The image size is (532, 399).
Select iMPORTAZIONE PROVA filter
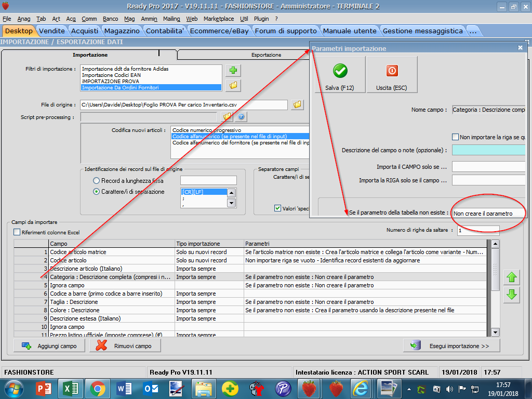tap(151, 81)
